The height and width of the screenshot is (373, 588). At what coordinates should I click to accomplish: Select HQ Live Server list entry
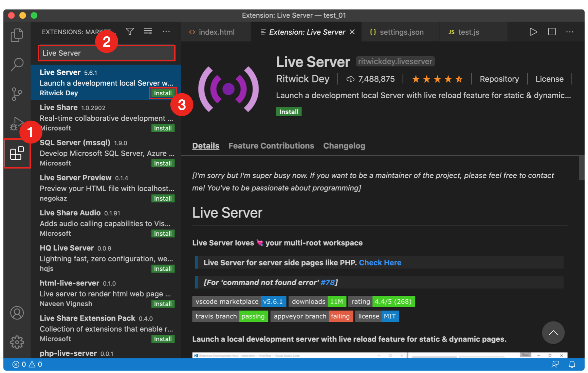pyautogui.click(x=106, y=258)
